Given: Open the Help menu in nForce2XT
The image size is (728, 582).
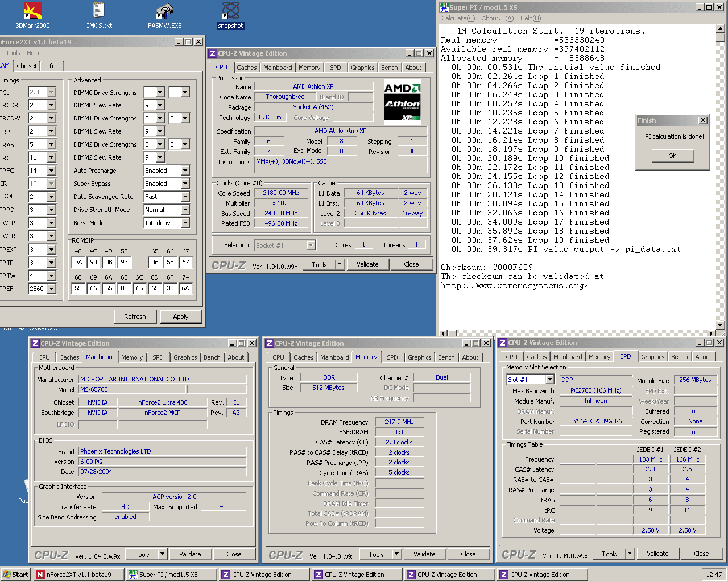Looking at the screenshot, I should tap(33, 53).
